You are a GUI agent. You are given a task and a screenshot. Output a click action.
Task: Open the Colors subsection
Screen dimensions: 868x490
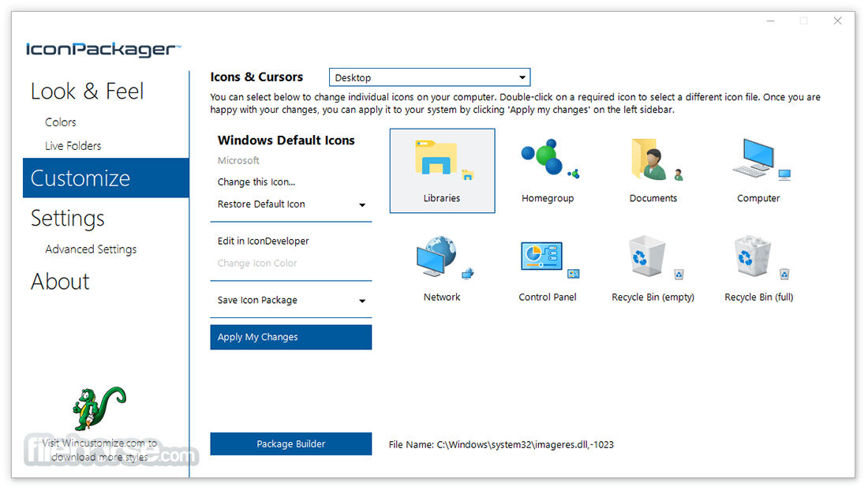(60, 122)
